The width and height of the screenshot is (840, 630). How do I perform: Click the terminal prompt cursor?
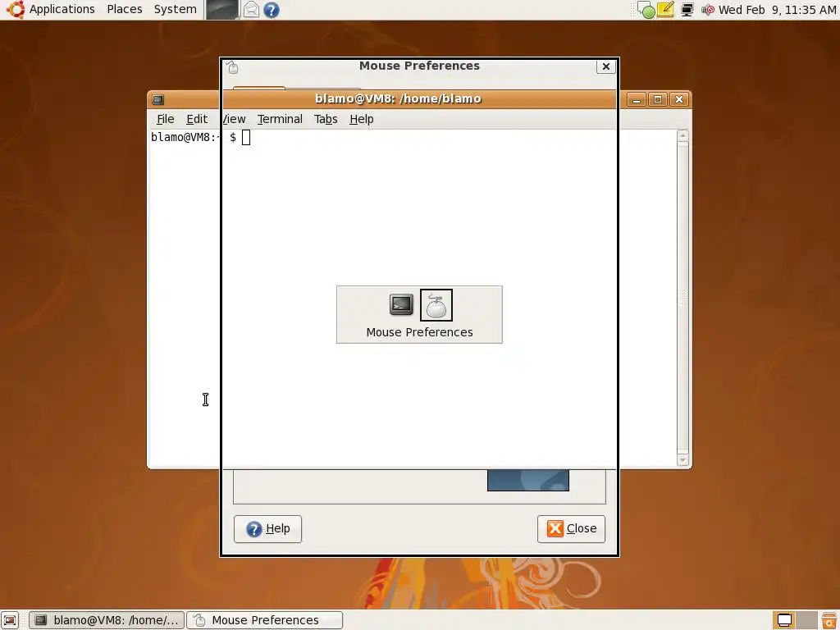[x=246, y=138]
